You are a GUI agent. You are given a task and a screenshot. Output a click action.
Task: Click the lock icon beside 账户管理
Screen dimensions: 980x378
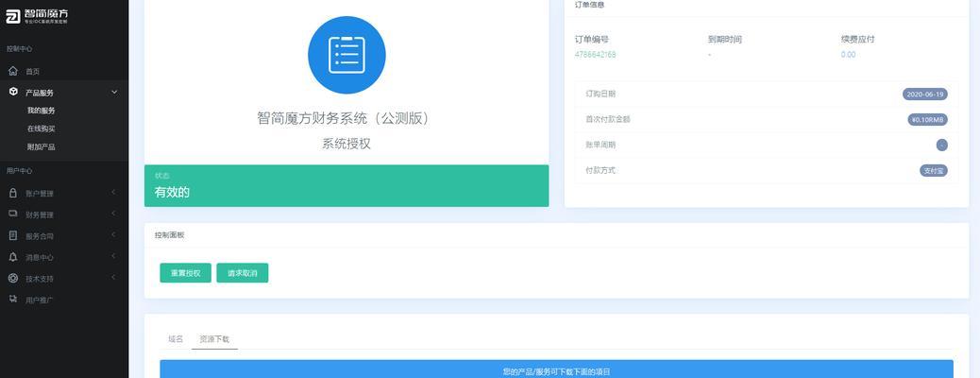(13, 193)
